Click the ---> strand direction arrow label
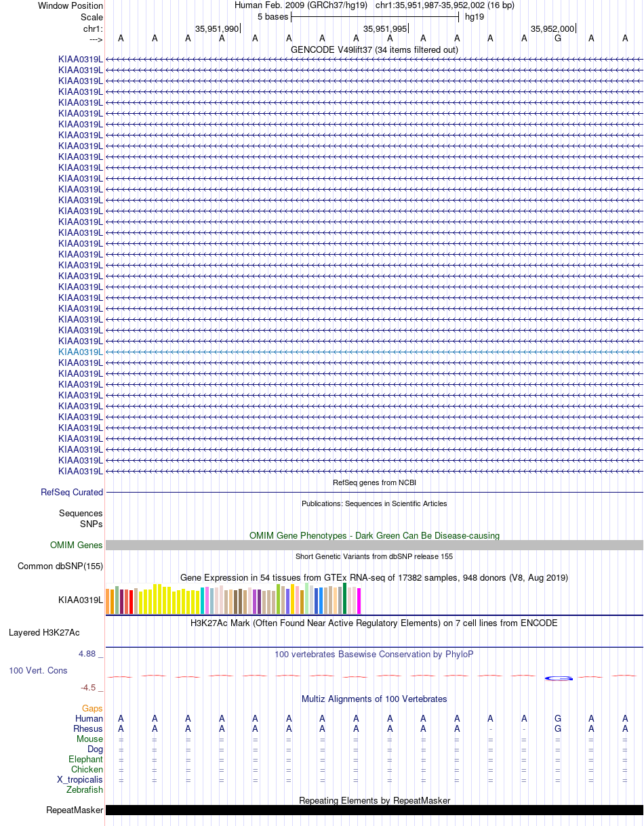Image resolution: width=644 pixels, height=826 pixels. [96, 40]
